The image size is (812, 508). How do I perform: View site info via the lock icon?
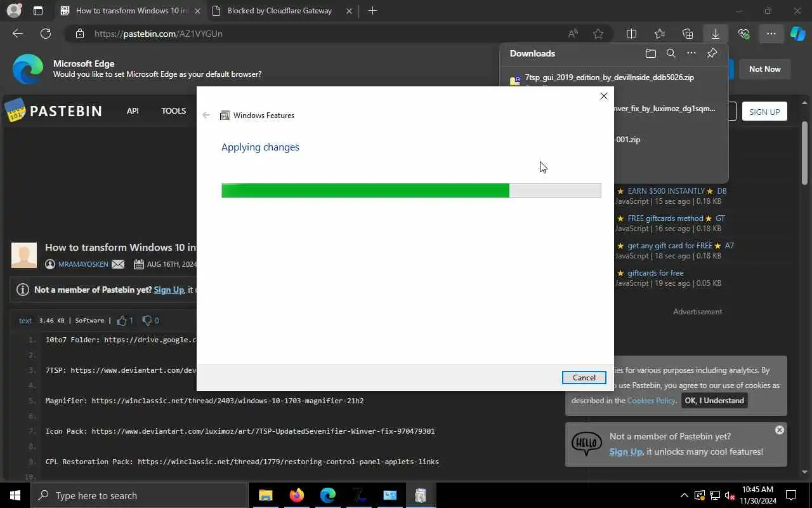coord(79,34)
